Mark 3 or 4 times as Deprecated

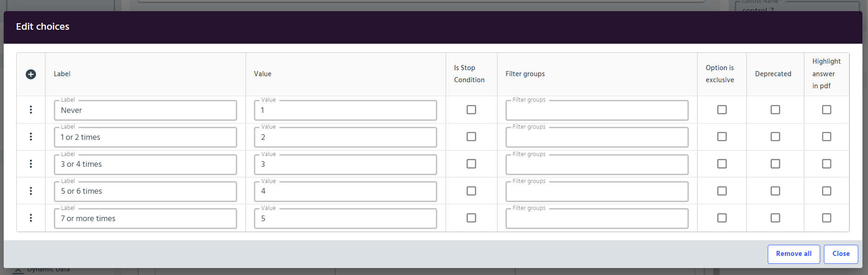pyautogui.click(x=775, y=164)
